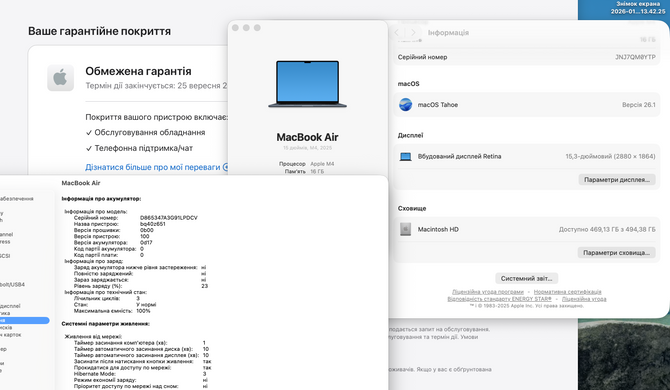Go back with the left chevron near Інформація
The height and width of the screenshot is (390, 670).
tap(397, 32)
